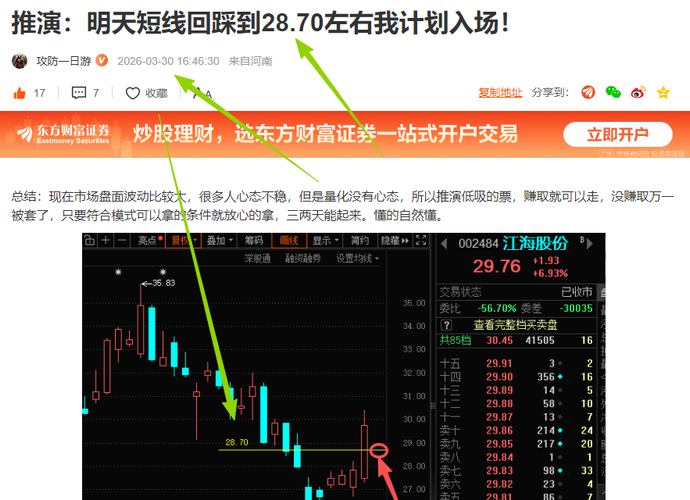Click the AA font size icon
The image size is (690, 500).
pyautogui.click(x=202, y=93)
